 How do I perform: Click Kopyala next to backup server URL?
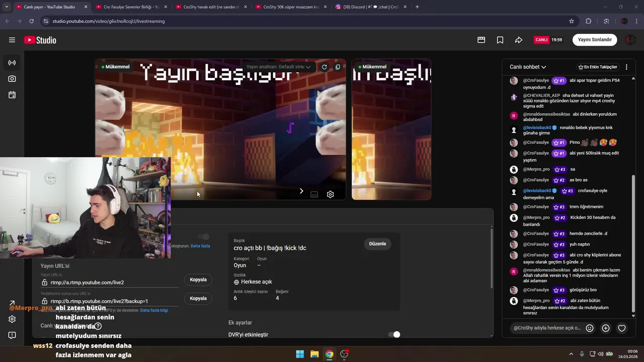point(198,298)
